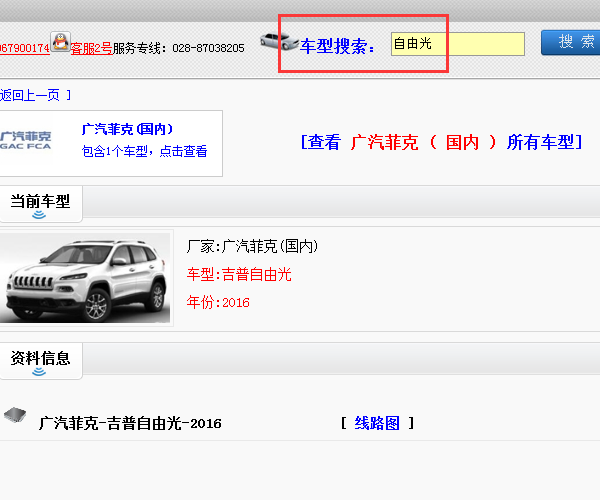
Task: Click the 车型:吉普自由光 text
Action: coord(239,275)
